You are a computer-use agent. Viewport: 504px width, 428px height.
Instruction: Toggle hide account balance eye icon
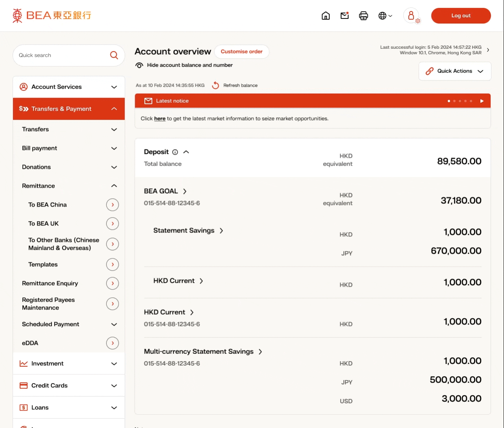(139, 65)
